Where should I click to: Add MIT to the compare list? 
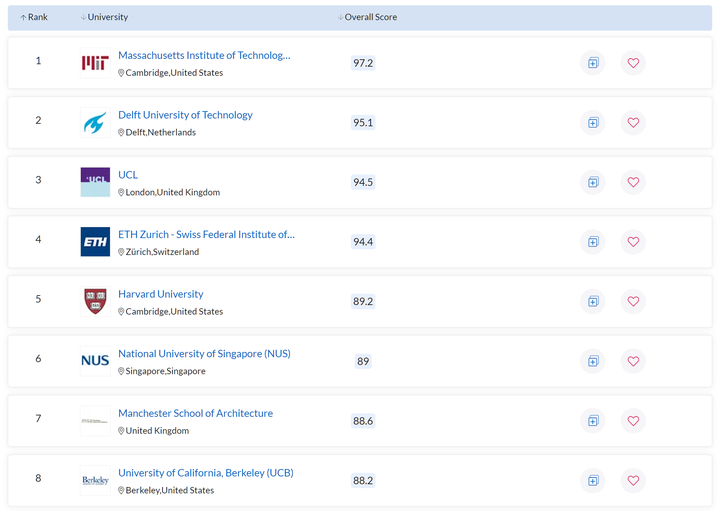click(x=593, y=63)
